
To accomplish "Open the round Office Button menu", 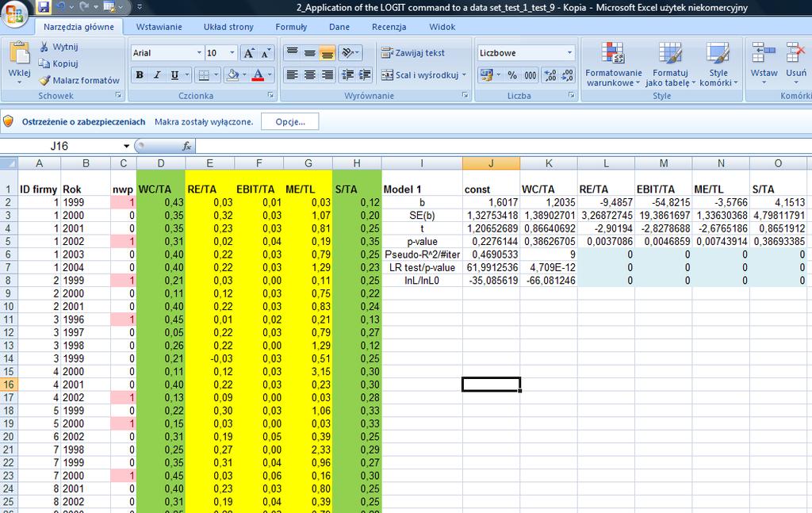I will point(14,14).
